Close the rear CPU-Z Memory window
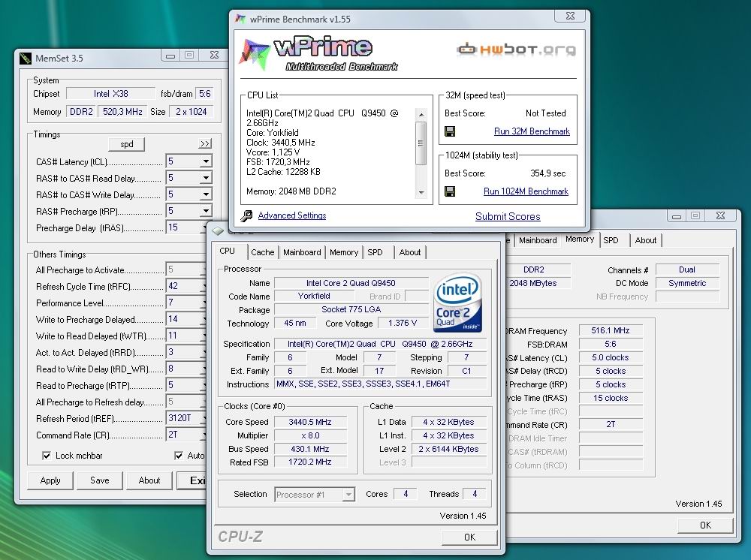751x560 pixels. [720, 215]
